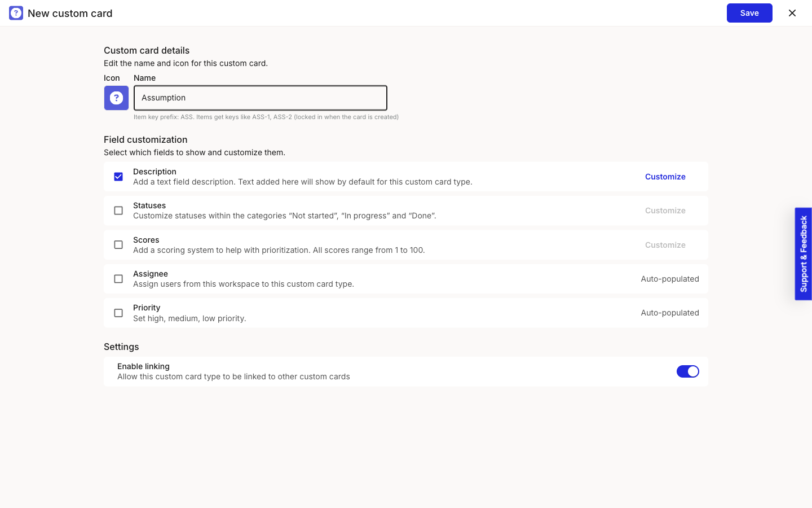Open the icon picker for this card
Screen dimensions: 812x508
click(116, 98)
